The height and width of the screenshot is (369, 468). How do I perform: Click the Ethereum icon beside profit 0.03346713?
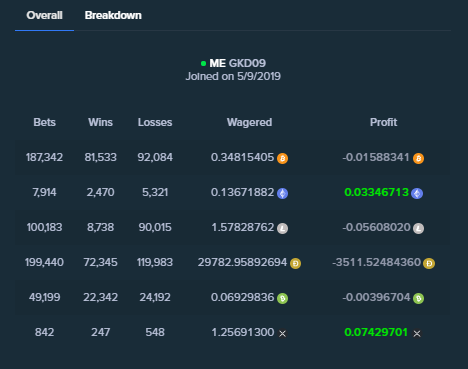417,193
